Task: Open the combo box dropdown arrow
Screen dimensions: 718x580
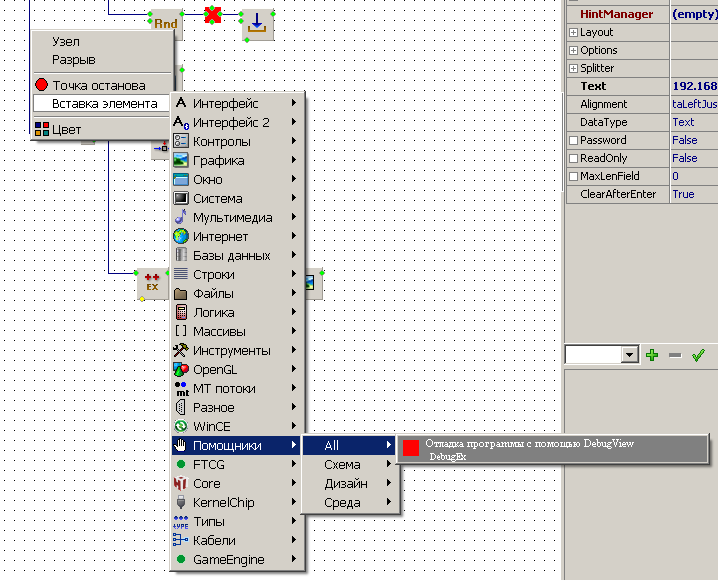Action: coord(629,355)
